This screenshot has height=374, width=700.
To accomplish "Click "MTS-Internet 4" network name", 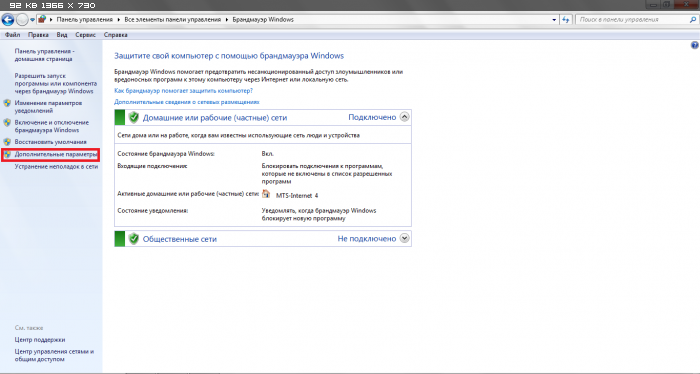I will pyautogui.click(x=297, y=195).
